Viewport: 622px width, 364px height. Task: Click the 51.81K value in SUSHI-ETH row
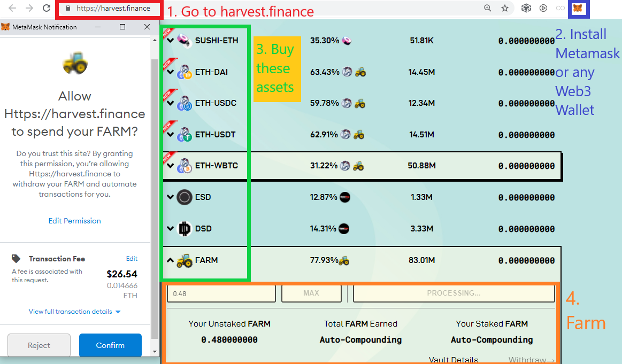pyautogui.click(x=421, y=41)
